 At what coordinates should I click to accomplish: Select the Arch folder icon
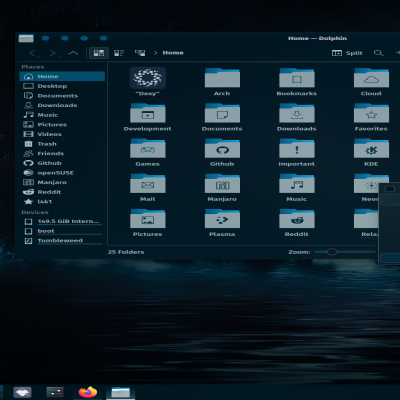coord(222,78)
